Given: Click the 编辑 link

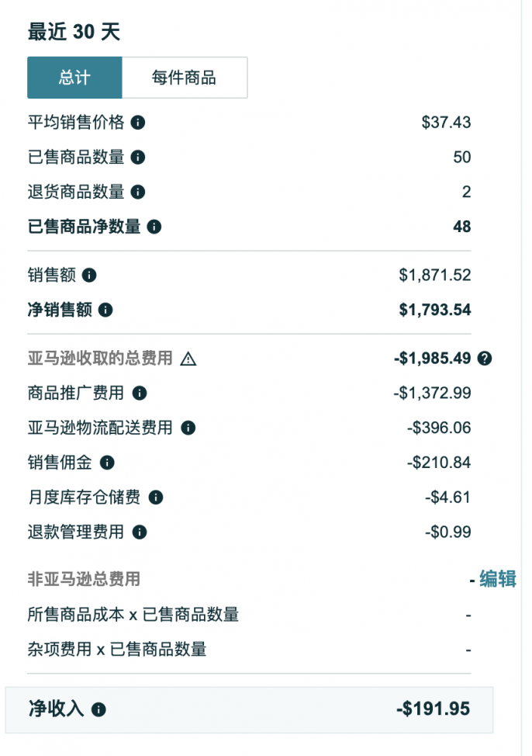Looking at the screenshot, I should [498, 579].
